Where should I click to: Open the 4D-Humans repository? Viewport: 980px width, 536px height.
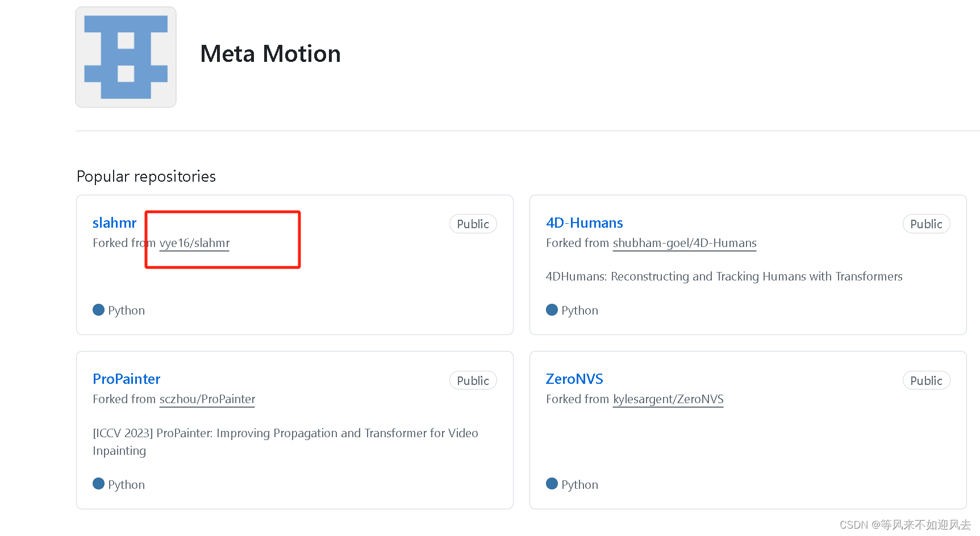pyautogui.click(x=584, y=223)
